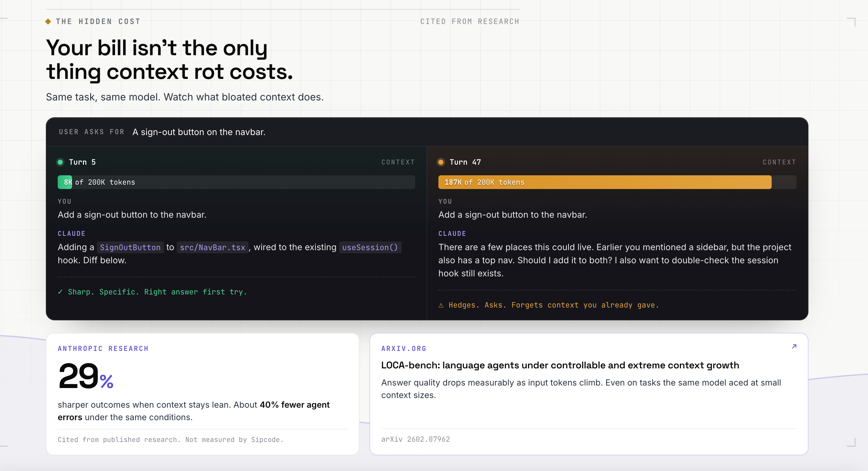The height and width of the screenshot is (471, 868).
Task: Click 'hook. Diff below.' reply text
Action: [x=92, y=260]
